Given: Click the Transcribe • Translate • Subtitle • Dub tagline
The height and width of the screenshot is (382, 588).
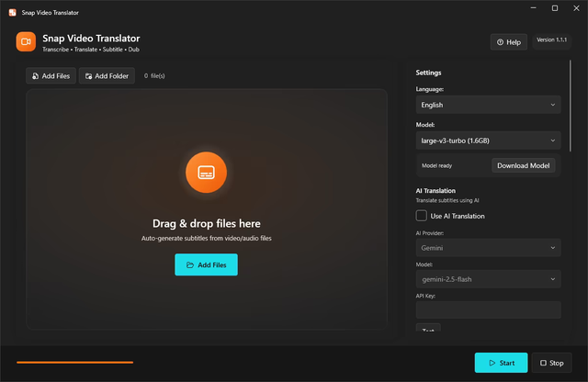Looking at the screenshot, I should (x=91, y=50).
